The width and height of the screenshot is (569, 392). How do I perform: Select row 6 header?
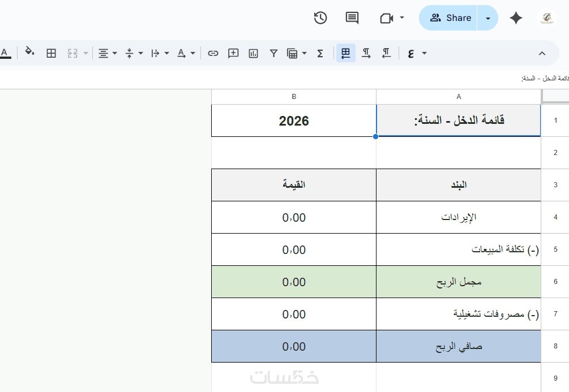(555, 282)
